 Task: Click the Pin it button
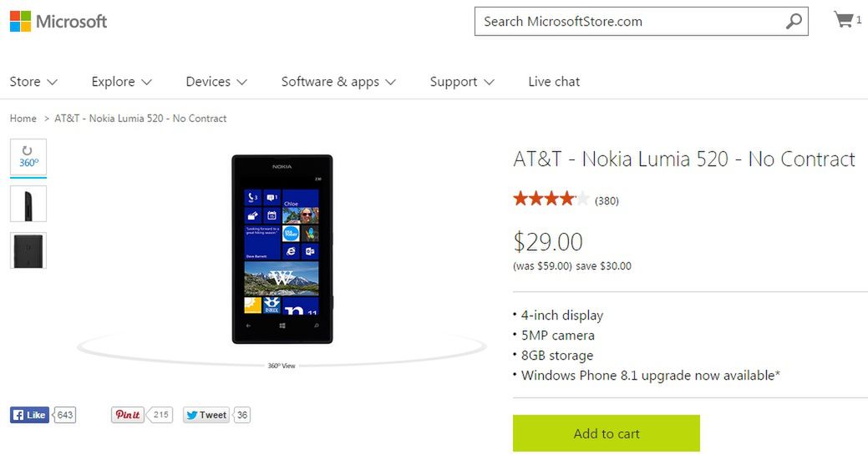click(127, 415)
